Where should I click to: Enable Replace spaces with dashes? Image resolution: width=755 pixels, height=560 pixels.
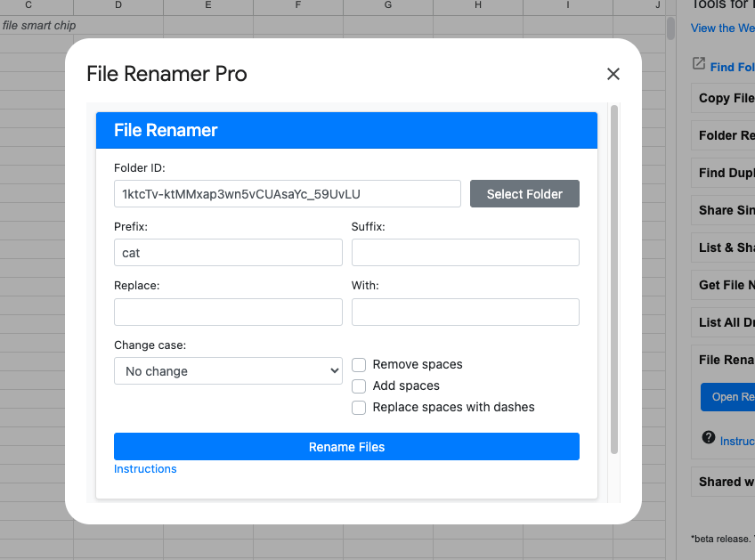tap(359, 408)
